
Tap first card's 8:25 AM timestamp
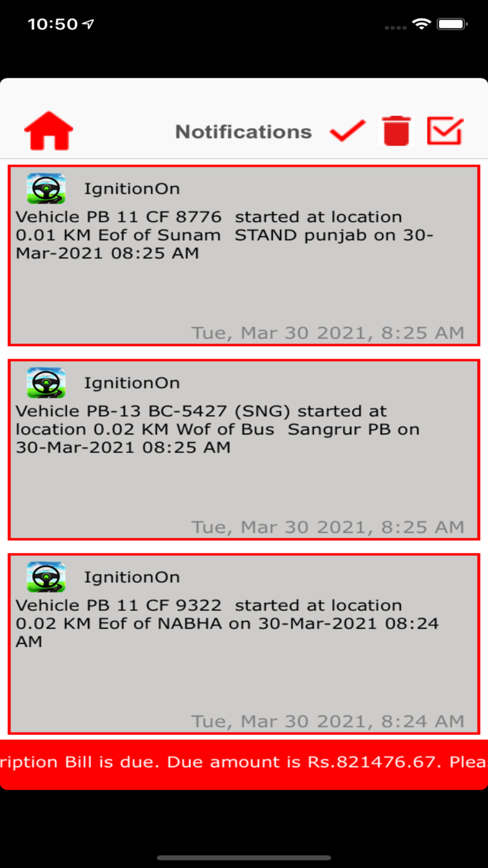point(327,333)
